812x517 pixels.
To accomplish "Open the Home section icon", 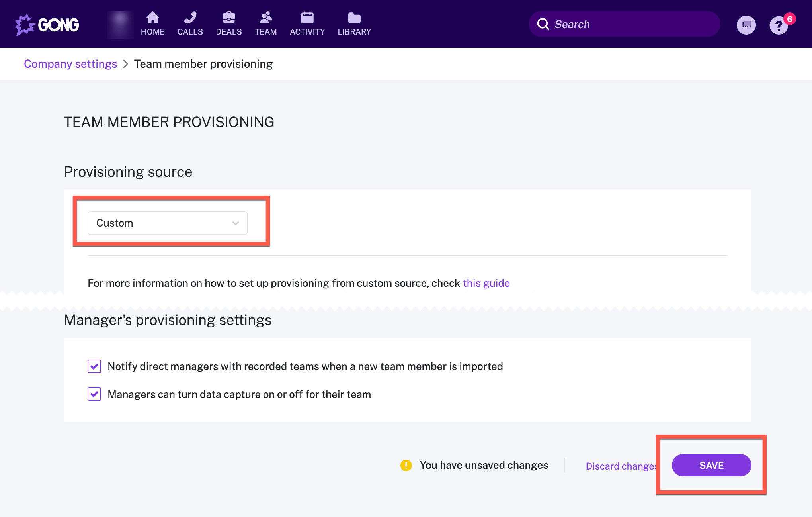I will pos(152,18).
